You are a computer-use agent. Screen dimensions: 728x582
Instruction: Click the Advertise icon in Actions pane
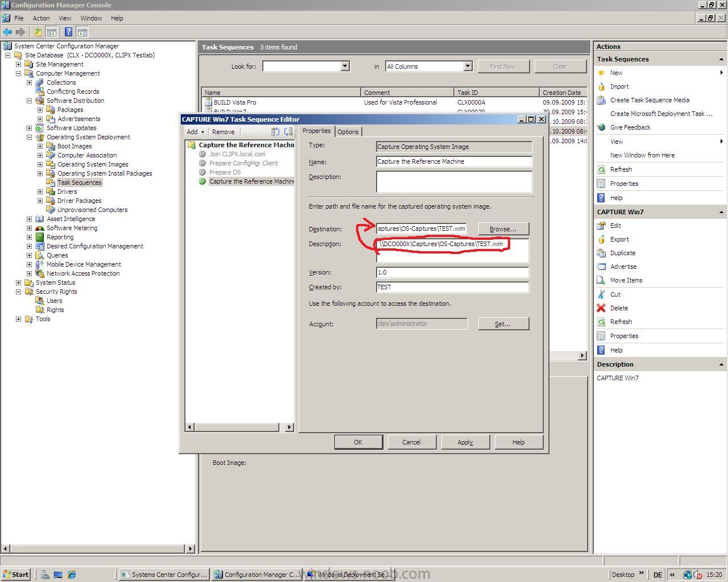(601, 267)
